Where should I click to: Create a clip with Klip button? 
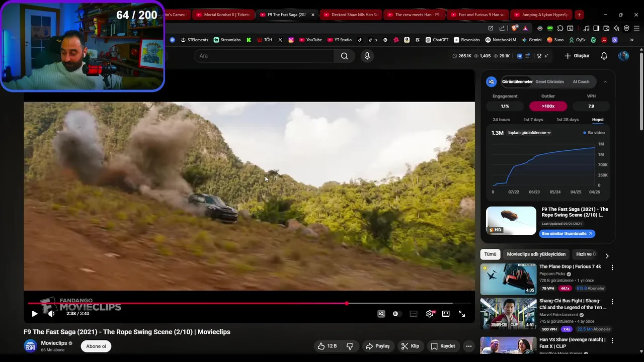(x=410, y=346)
